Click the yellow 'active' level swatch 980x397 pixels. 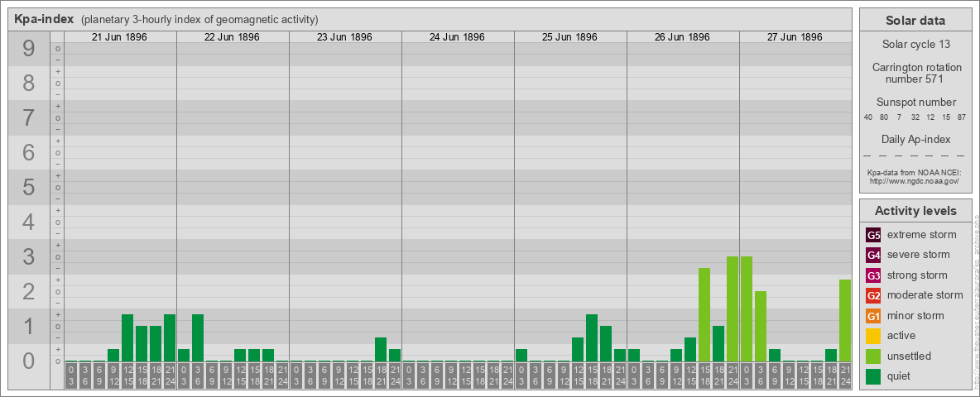tap(873, 336)
